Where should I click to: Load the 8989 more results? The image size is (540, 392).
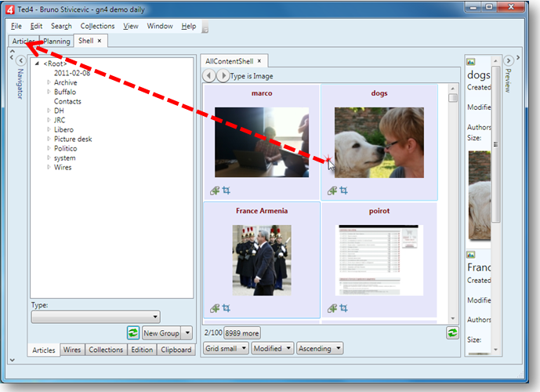tap(241, 332)
